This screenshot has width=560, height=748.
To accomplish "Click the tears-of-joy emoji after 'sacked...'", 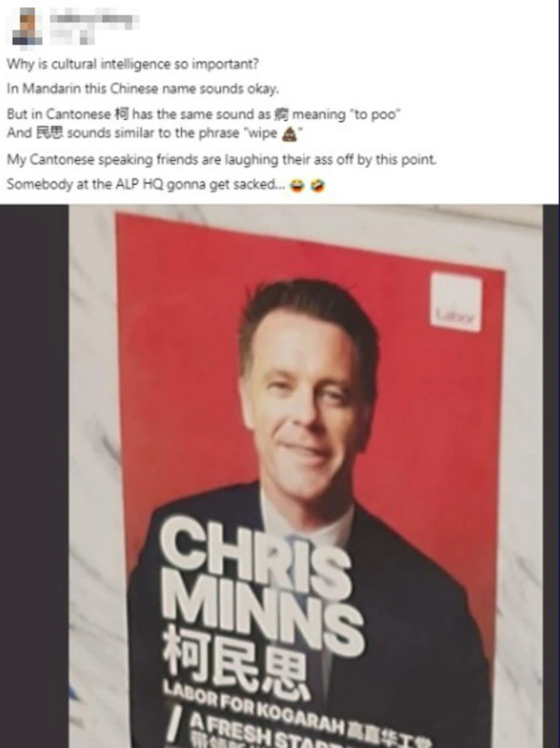I will 297,185.
